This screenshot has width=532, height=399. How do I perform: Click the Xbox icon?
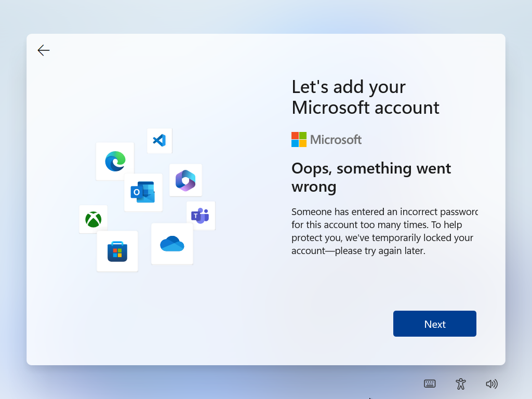94,219
